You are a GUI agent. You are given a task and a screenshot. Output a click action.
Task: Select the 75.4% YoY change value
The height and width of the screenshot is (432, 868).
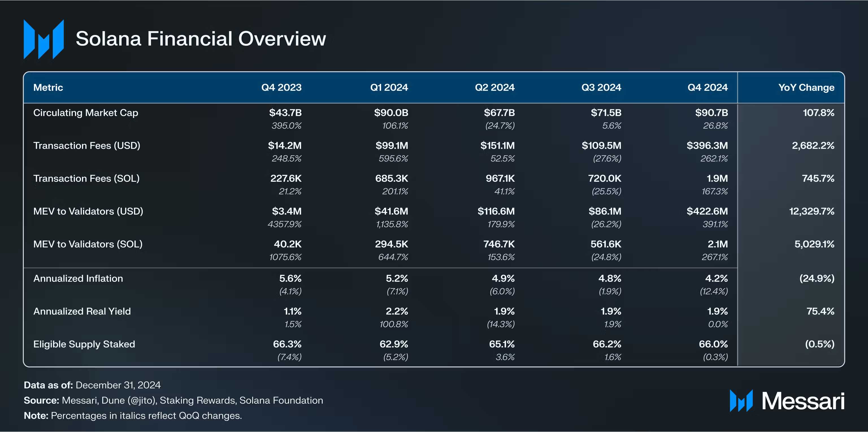pos(820,311)
